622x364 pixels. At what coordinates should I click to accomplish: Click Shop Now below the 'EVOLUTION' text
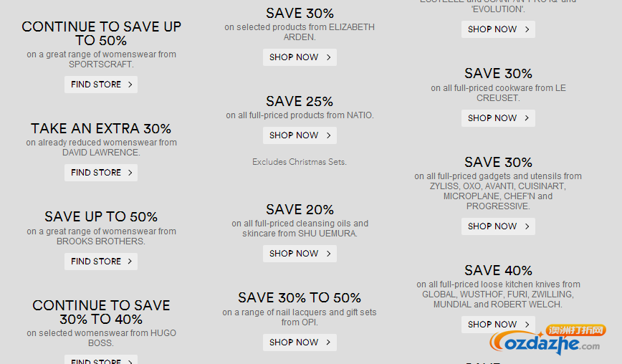pos(498,29)
